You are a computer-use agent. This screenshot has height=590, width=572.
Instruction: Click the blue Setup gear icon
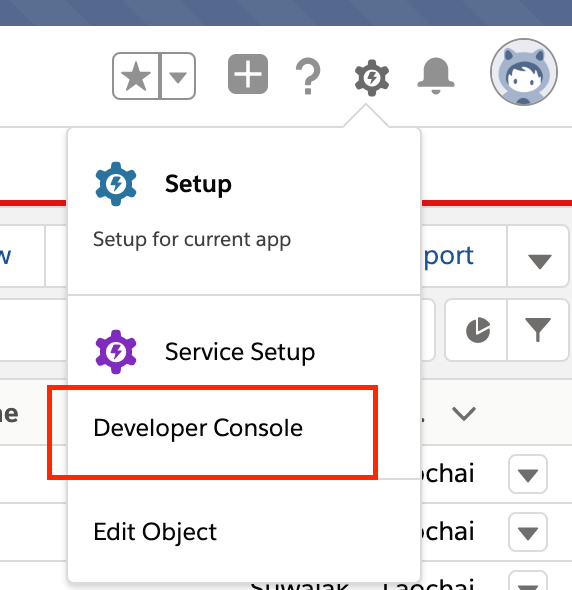click(116, 184)
